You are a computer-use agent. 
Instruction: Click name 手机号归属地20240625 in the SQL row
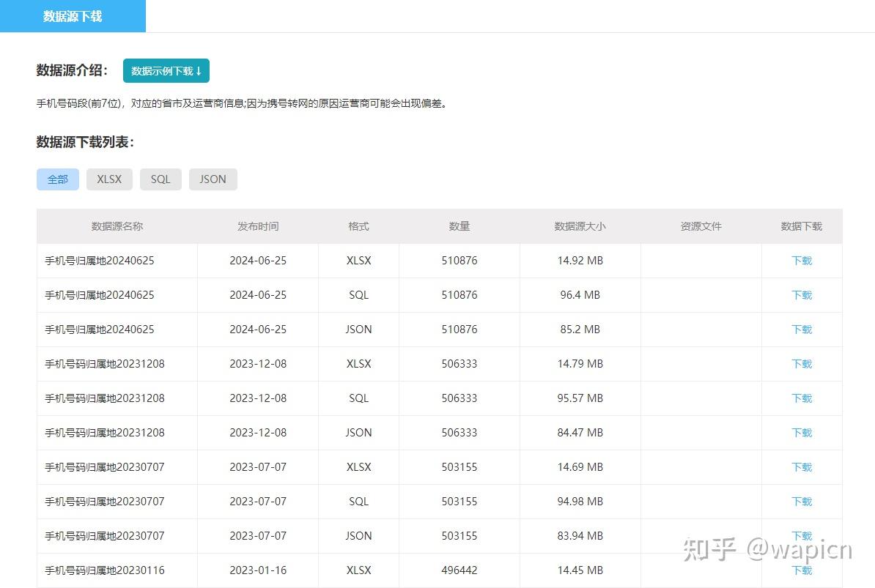click(x=100, y=295)
